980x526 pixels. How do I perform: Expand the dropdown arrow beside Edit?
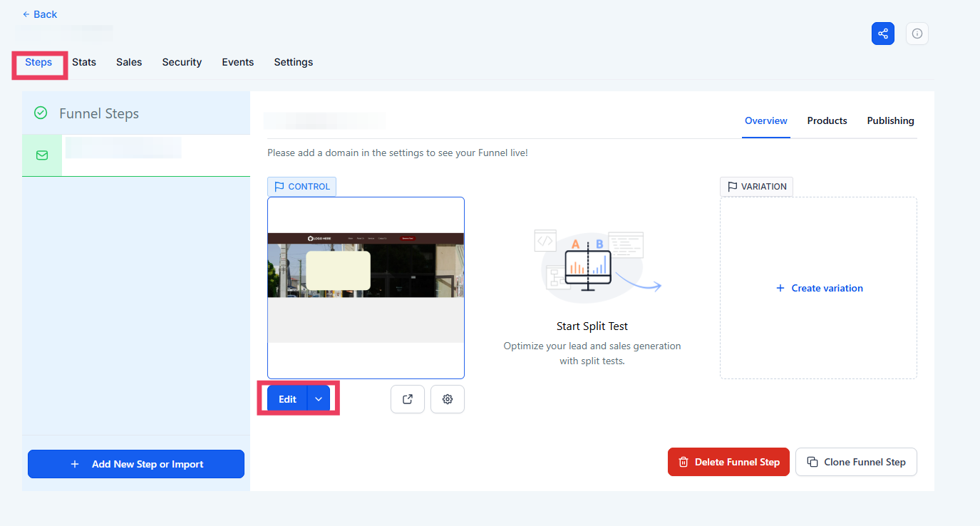(x=319, y=399)
